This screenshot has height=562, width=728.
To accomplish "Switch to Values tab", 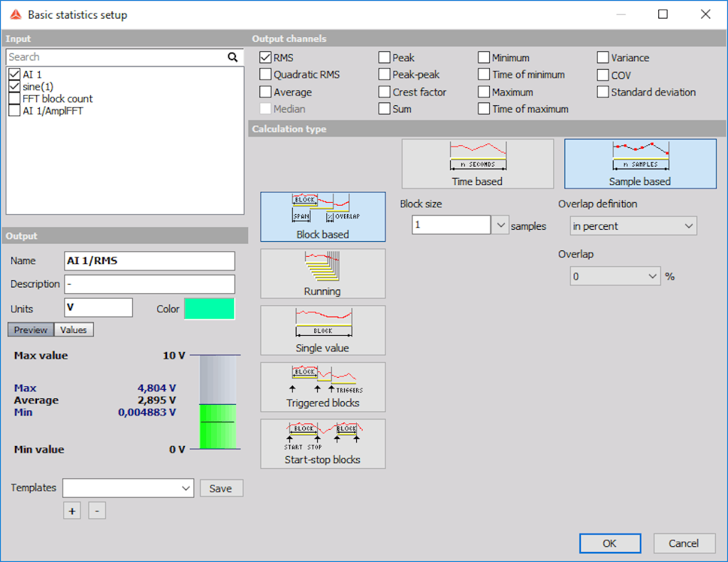I will [73, 330].
